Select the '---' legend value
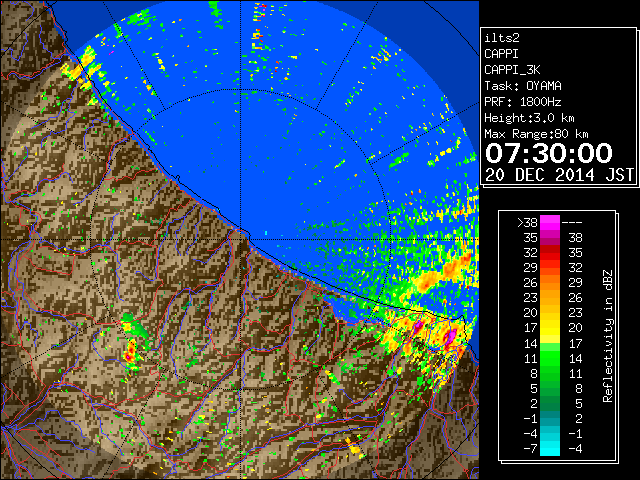 click(572, 223)
